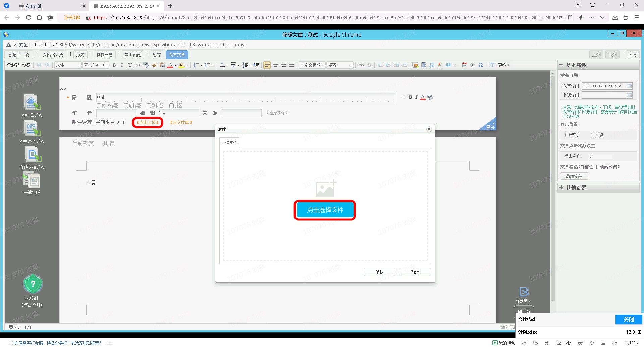Click 发布文章 in the top menu
The width and height of the screenshot is (644, 347).
point(177,55)
